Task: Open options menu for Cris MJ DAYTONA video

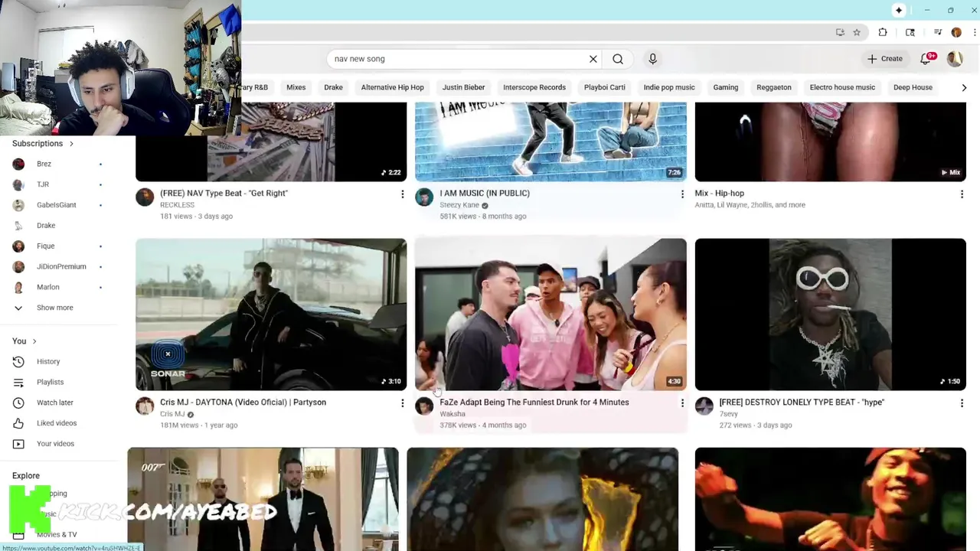Action: click(402, 403)
